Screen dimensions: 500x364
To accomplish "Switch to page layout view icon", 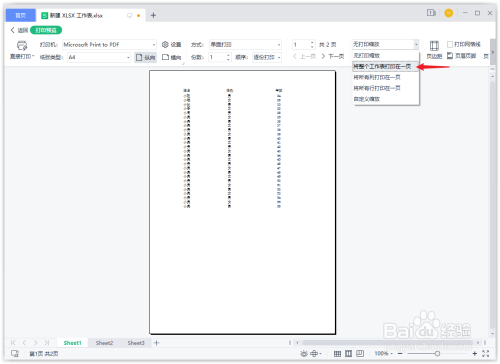I will 360,354.
